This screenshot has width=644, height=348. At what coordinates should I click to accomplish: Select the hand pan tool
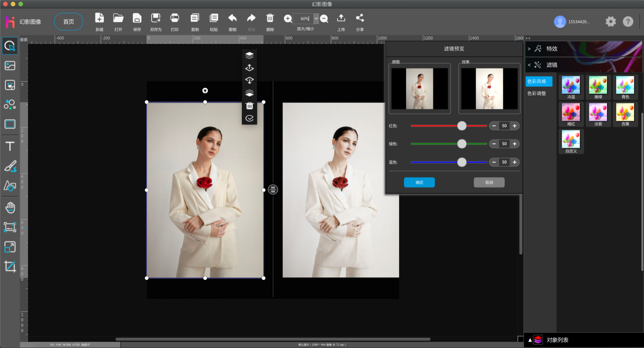tap(10, 208)
